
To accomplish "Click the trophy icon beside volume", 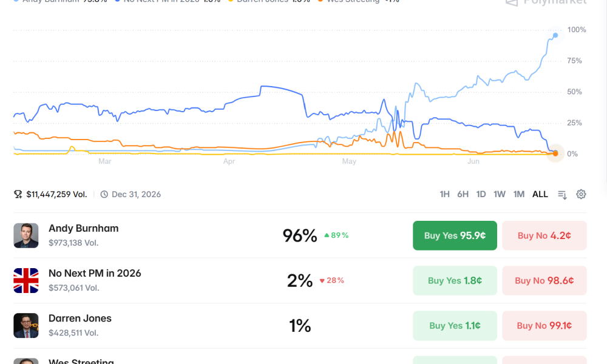I will click(18, 194).
